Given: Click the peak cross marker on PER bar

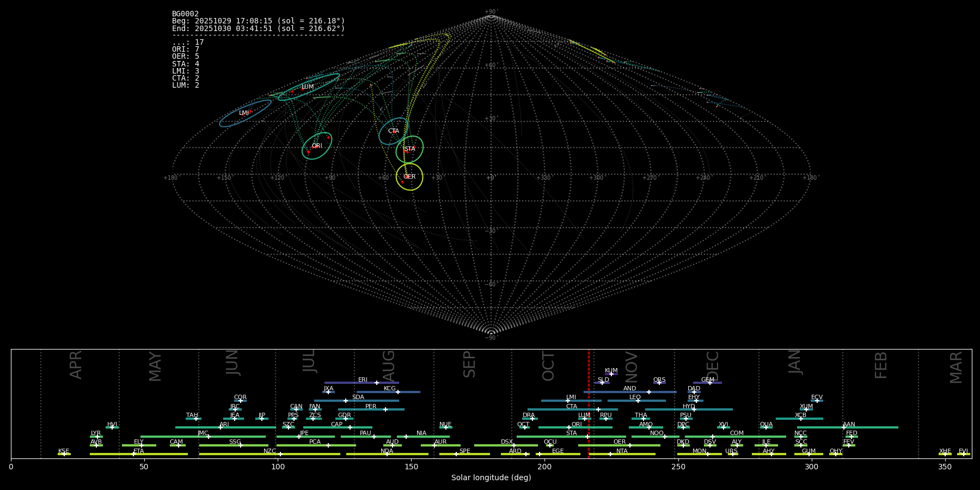Looking at the screenshot, I should (x=385, y=409).
